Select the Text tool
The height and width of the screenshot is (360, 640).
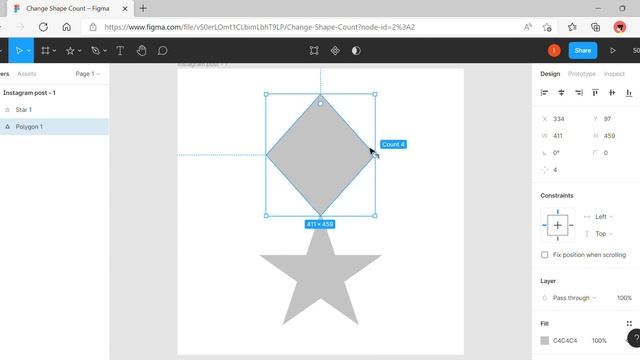pyautogui.click(x=120, y=51)
